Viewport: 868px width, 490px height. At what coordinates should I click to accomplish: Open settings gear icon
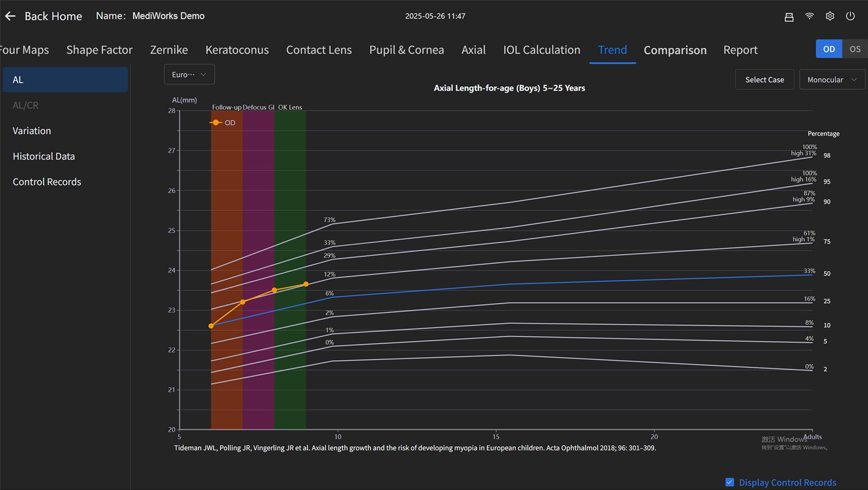(830, 16)
